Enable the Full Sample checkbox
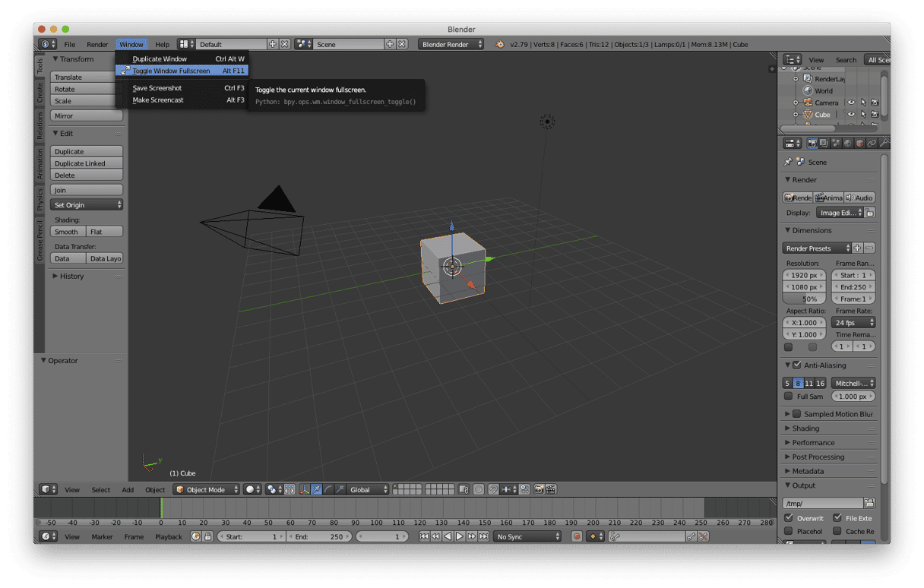 788,397
